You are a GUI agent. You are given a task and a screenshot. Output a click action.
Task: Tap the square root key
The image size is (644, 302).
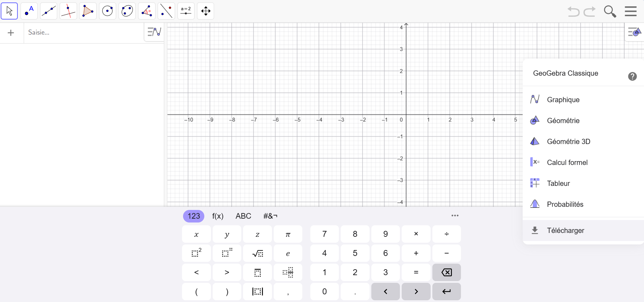pyautogui.click(x=257, y=253)
